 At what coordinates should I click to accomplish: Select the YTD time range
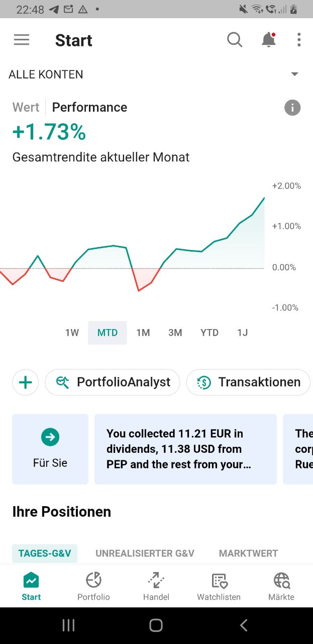(x=210, y=333)
